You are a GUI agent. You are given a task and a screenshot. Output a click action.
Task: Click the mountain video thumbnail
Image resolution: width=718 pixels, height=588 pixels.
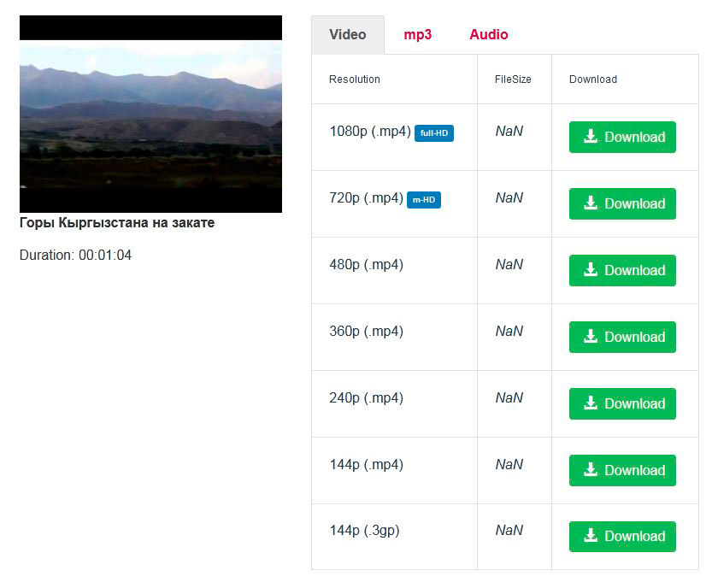click(150, 114)
